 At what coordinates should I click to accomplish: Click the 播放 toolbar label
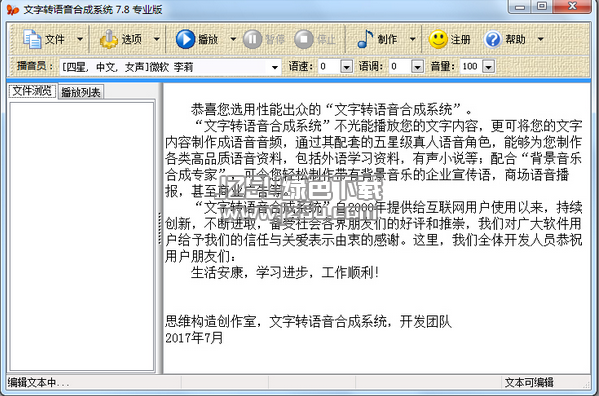(208, 39)
